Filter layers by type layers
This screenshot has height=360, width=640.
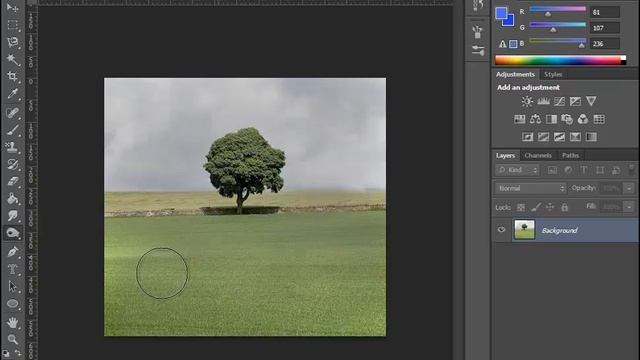(x=584, y=170)
